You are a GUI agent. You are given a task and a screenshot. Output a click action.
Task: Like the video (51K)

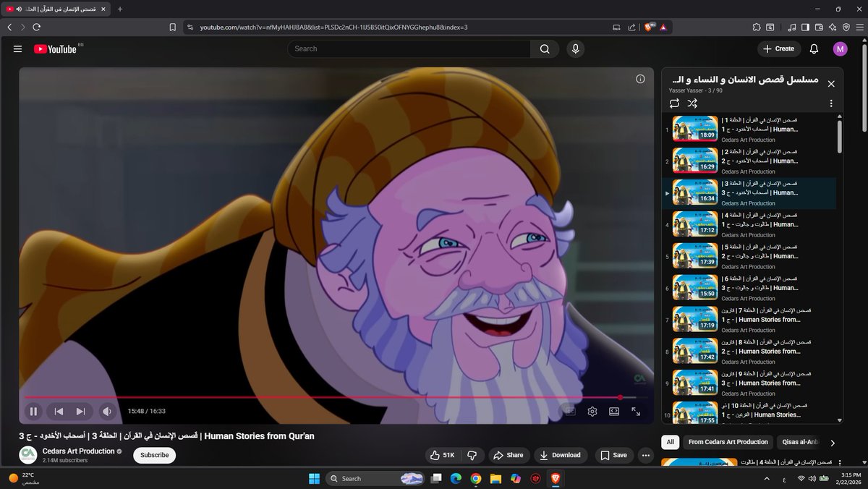[x=442, y=455]
